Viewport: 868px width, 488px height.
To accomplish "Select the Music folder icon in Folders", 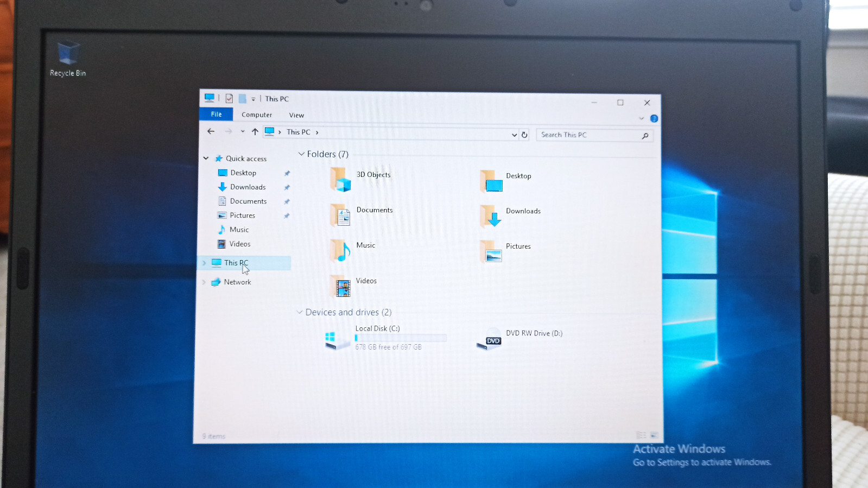I will coord(340,250).
